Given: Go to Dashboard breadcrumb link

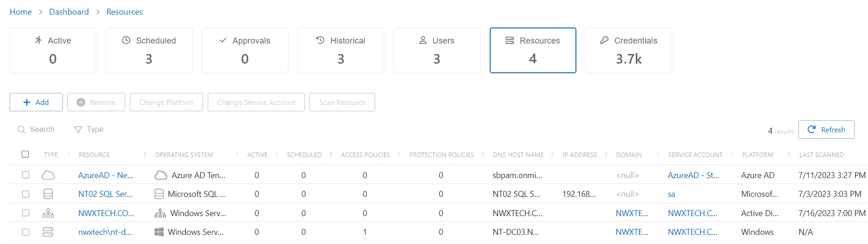Looking at the screenshot, I should tap(69, 12).
